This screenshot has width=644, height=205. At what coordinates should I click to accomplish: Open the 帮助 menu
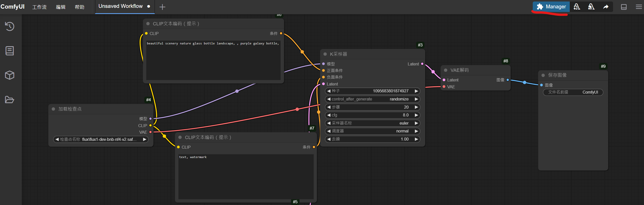tap(80, 7)
